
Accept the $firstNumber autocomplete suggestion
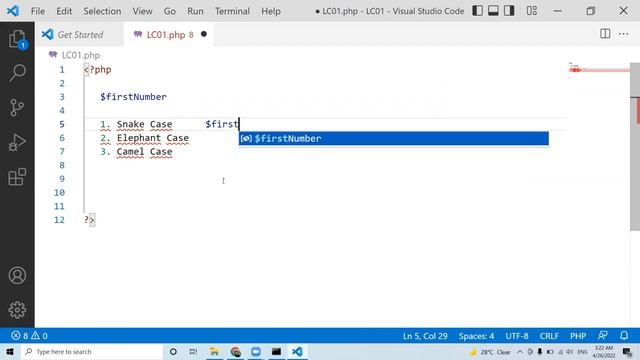tap(393, 138)
